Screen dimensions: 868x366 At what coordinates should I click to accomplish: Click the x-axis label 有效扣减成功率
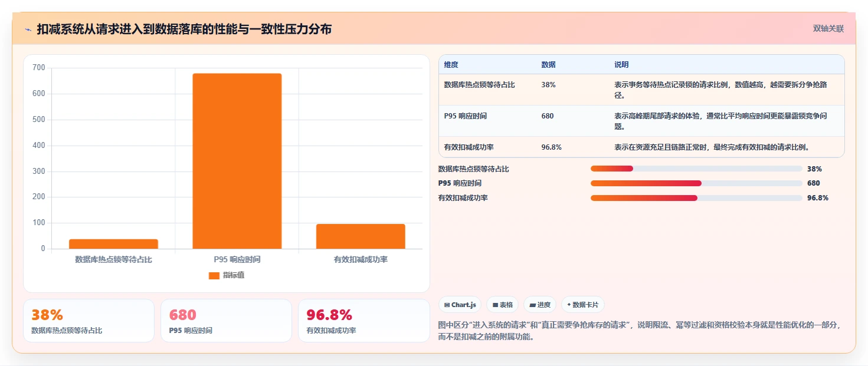(361, 259)
